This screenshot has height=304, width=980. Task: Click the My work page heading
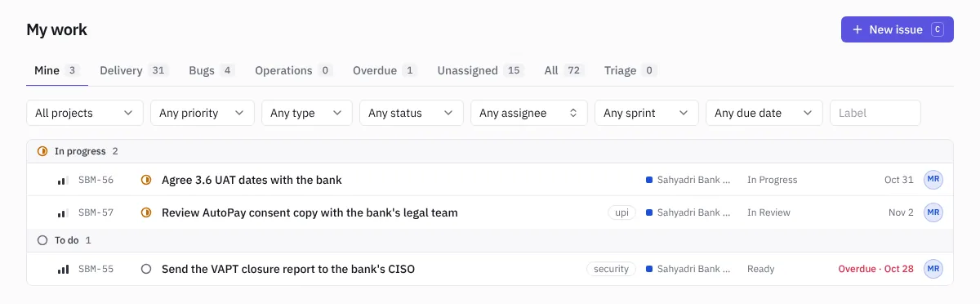[x=57, y=29]
